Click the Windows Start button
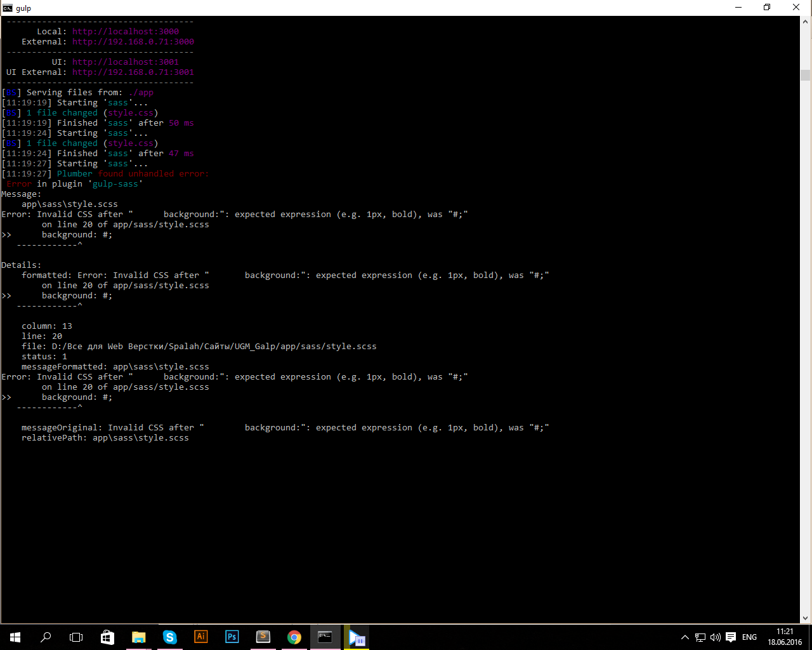This screenshot has width=812, height=650. tap(15, 637)
